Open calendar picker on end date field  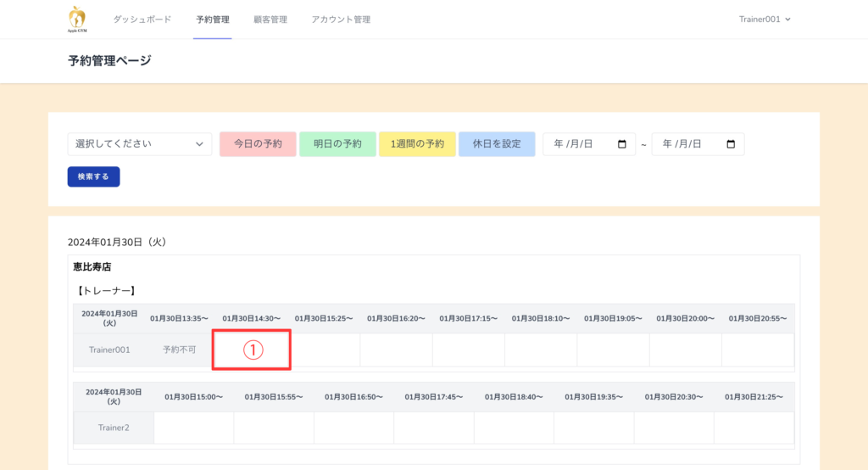click(731, 144)
